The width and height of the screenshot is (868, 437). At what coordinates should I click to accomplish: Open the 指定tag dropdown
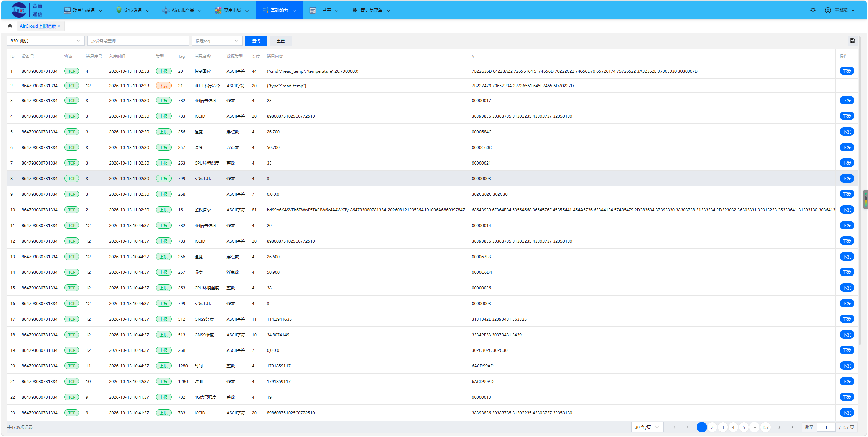(217, 41)
